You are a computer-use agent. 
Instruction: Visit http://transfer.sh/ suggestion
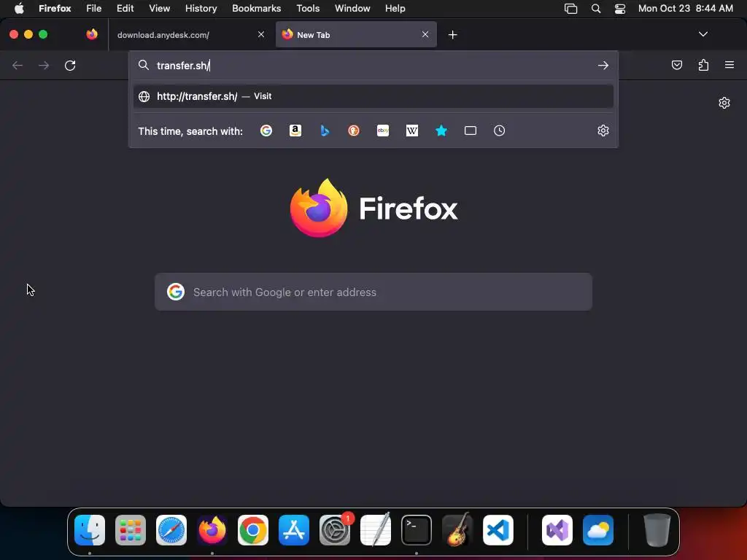pyautogui.click(x=373, y=96)
